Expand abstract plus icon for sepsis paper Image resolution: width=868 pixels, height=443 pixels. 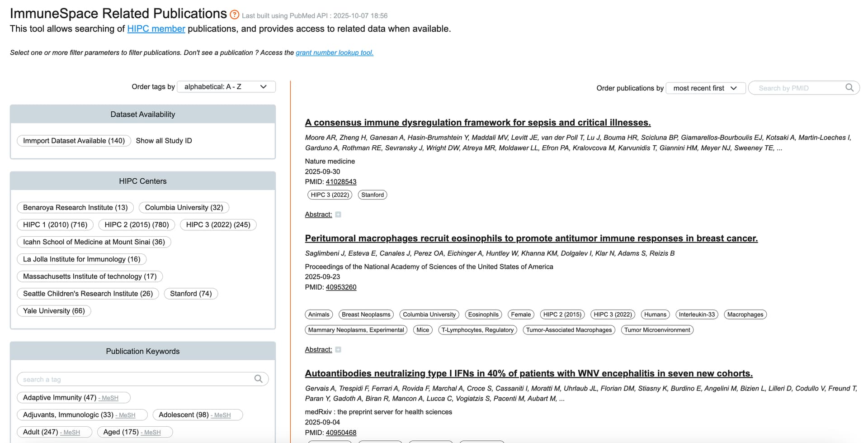(338, 214)
